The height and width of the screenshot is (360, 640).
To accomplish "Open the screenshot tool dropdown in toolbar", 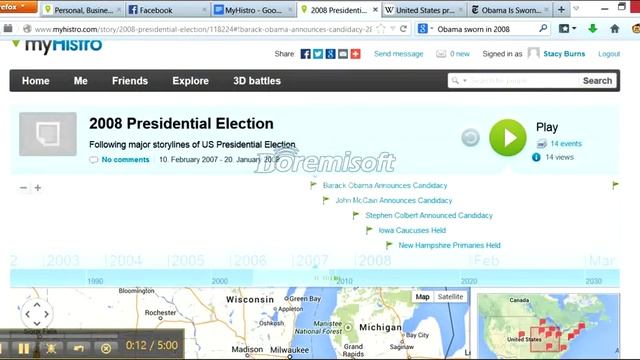I will click(x=574, y=29).
